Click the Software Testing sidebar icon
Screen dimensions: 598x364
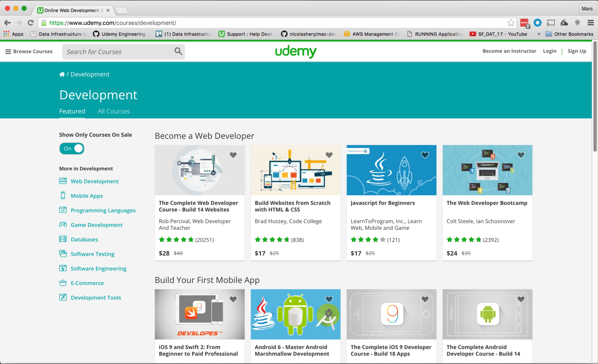click(63, 254)
